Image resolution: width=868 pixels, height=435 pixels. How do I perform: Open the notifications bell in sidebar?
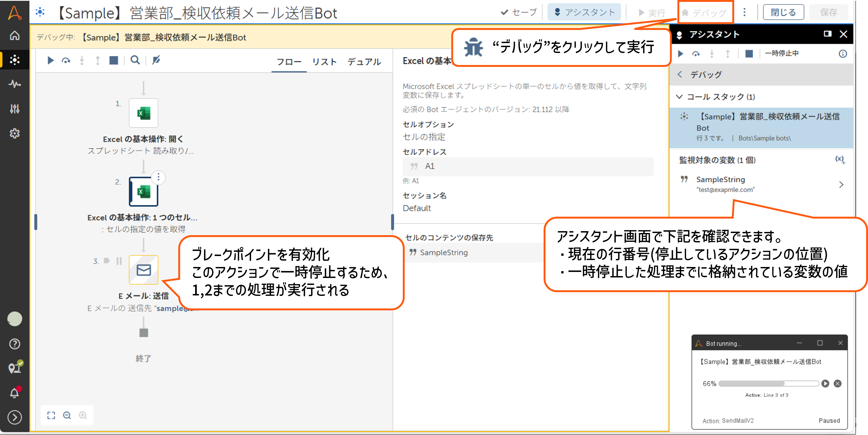click(x=14, y=392)
